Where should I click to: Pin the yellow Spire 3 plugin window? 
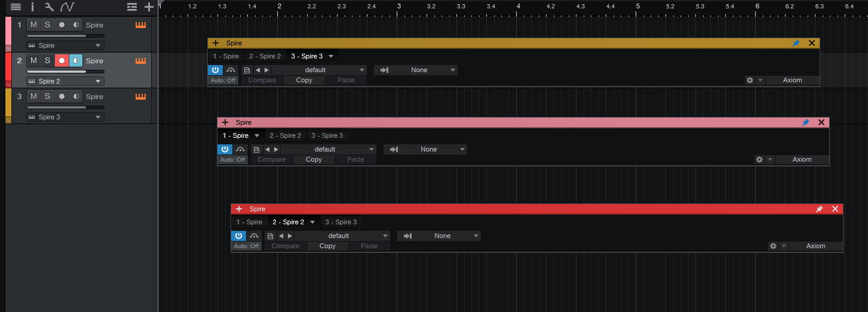point(796,43)
